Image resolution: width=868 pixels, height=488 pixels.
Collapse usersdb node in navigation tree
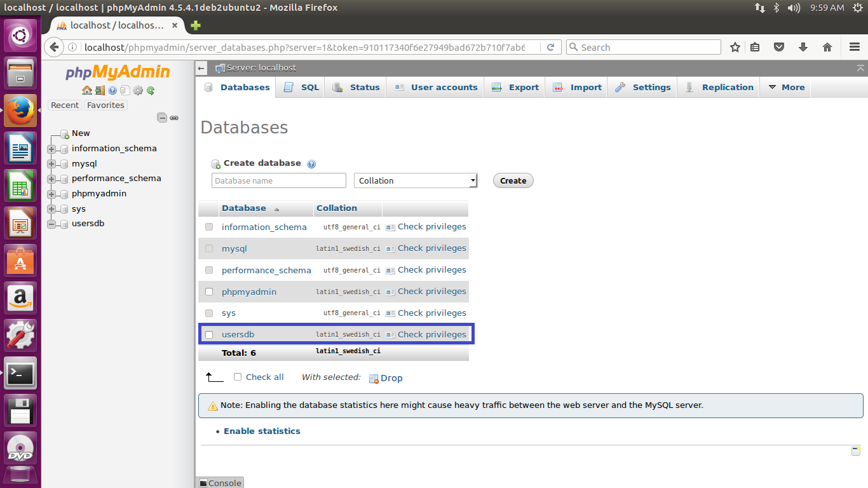click(51, 224)
